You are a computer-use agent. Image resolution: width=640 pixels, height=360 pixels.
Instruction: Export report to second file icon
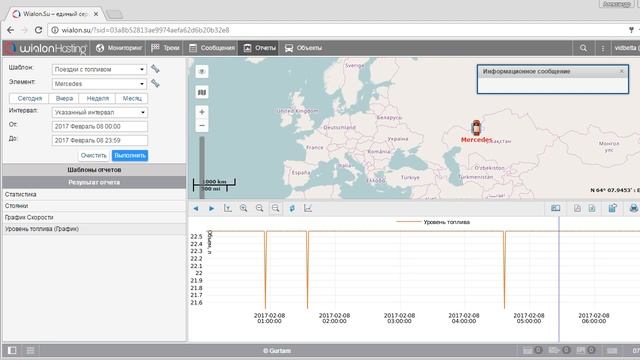[x=592, y=208]
